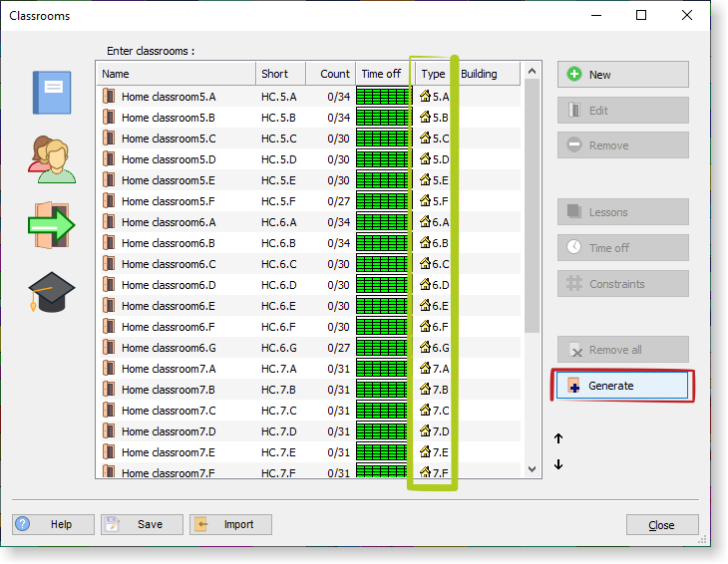The image size is (728, 564).
Task: Click green time off bar of classroom5.B
Action: click(384, 118)
